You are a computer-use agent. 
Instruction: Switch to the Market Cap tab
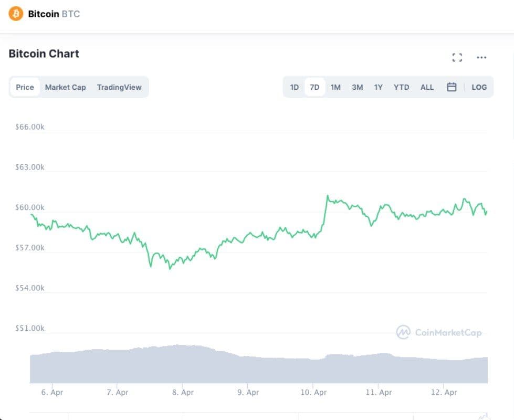pos(65,87)
